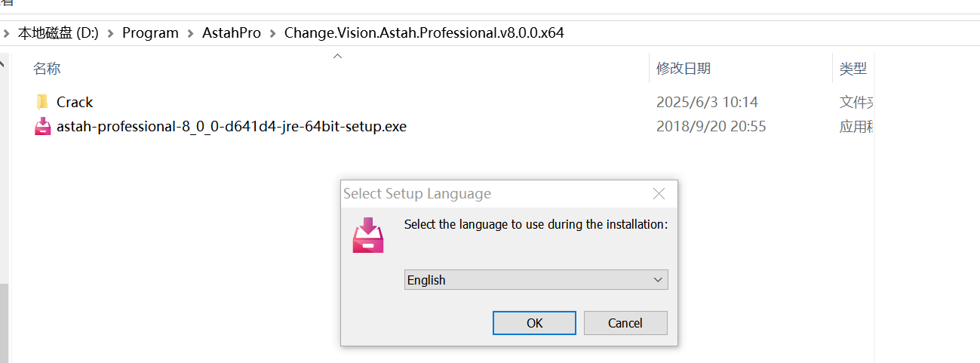Navigate to 本地磁盘 (D:) in the breadcrumb
980x363 pixels.
pyautogui.click(x=58, y=33)
